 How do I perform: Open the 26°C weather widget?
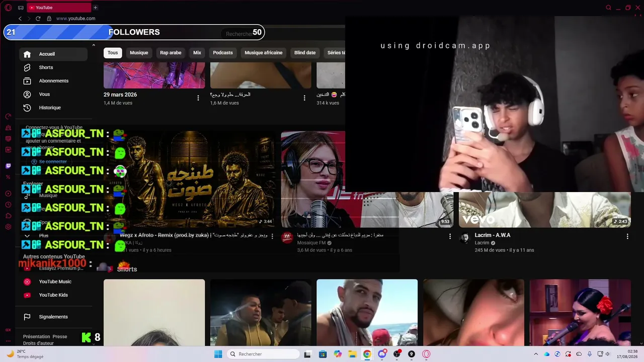tap(25, 354)
